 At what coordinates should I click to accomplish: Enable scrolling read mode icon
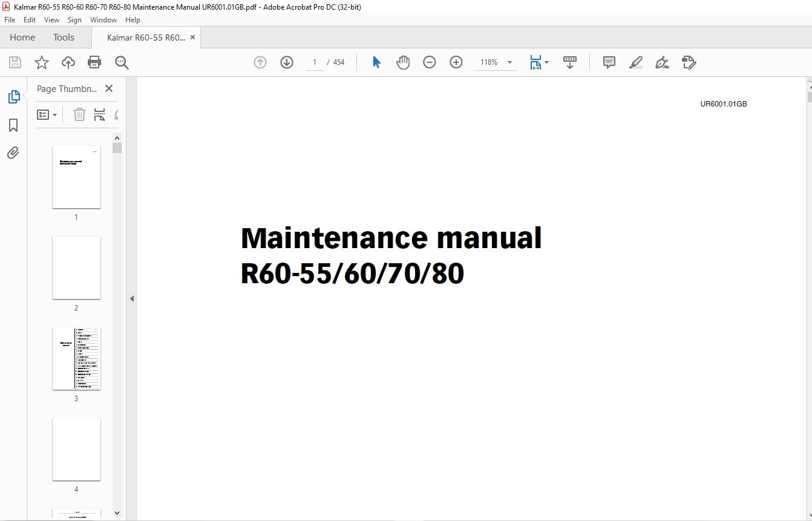tap(570, 62)
